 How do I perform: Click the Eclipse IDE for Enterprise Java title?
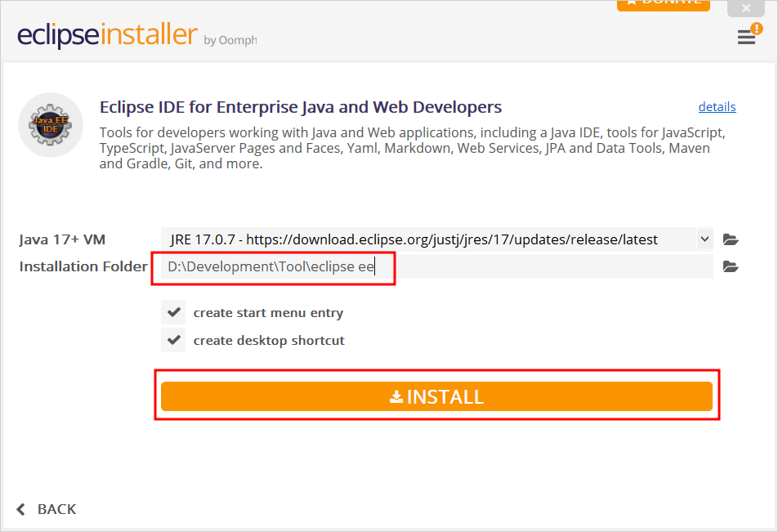pos(301,107)
